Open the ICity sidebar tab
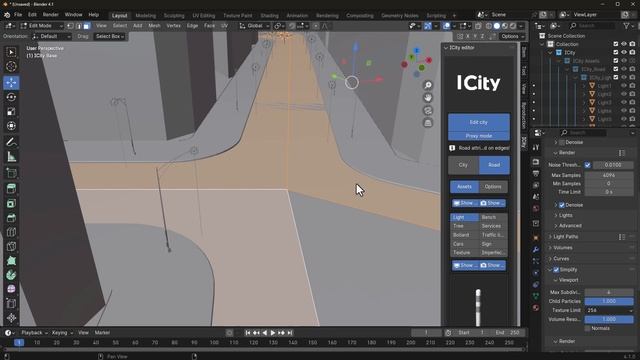Viewport: 640px width, 360px height. (x=524, y=142)
